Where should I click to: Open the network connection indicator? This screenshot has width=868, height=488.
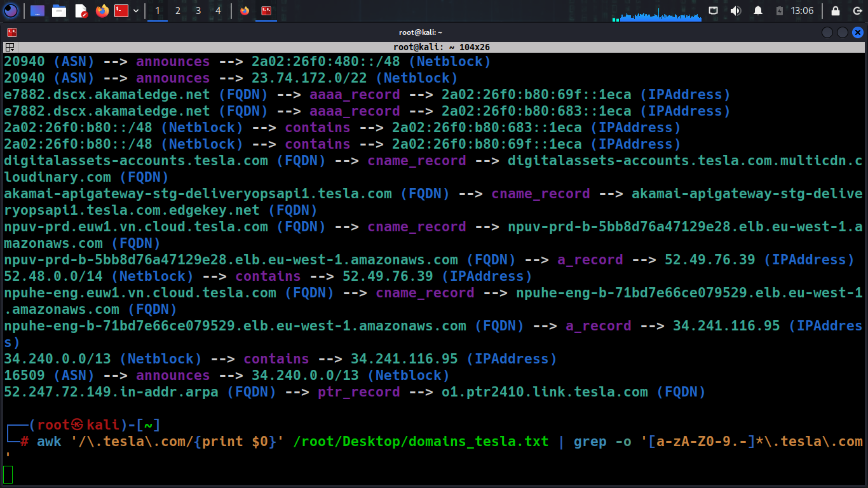click(x=714, y=11)
